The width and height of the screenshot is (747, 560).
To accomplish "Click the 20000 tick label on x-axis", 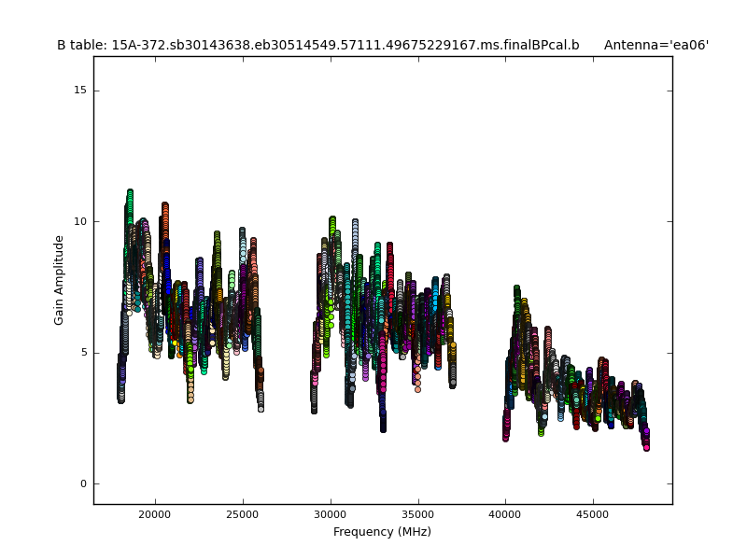I will pos(155,513).
